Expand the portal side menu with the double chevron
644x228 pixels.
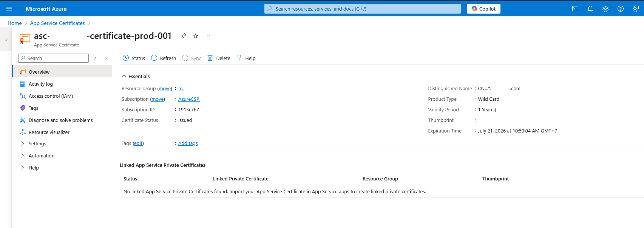coord(6,40)
